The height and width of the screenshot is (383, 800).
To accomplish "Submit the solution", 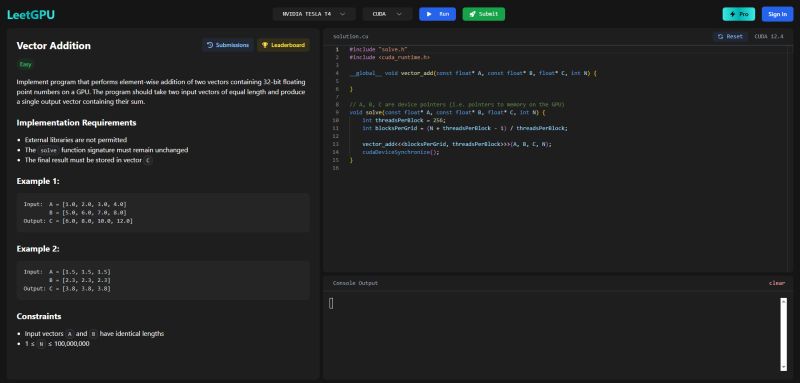I will tap(484, 14).
